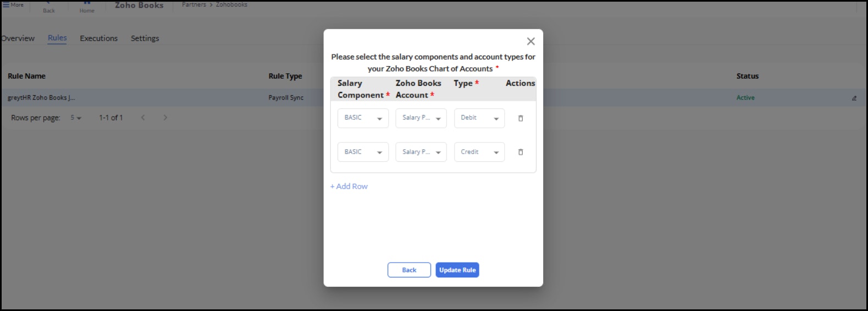Screen dimensions: 868x311
Task: Switch to the Overview tab
Action: point(18,39)
